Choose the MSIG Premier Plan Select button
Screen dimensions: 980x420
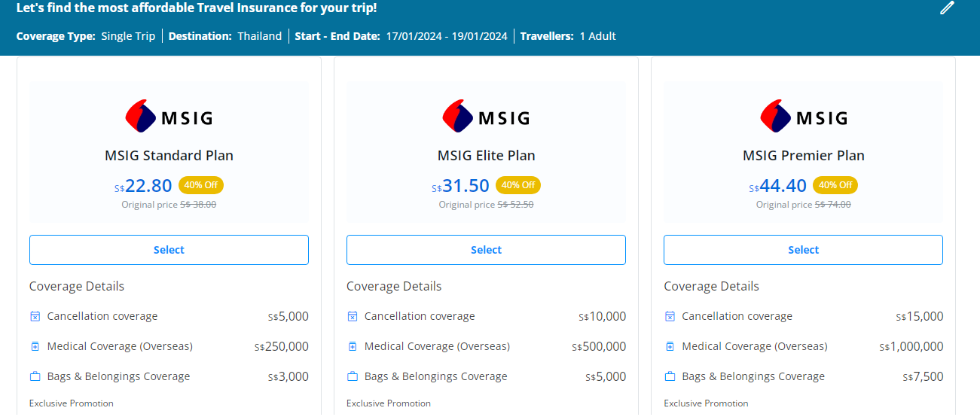(803, 250)
